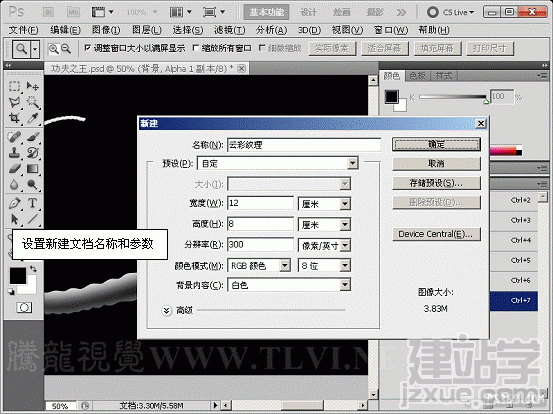This screenshot has height=414, width=553.
Task: Activate the Gradient tool
Action: [32, 169]
